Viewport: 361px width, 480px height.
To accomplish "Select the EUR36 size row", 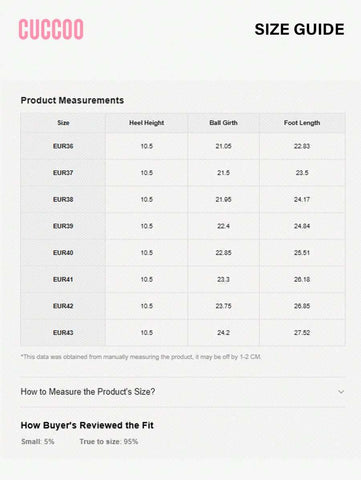I will tap(183, 146).
